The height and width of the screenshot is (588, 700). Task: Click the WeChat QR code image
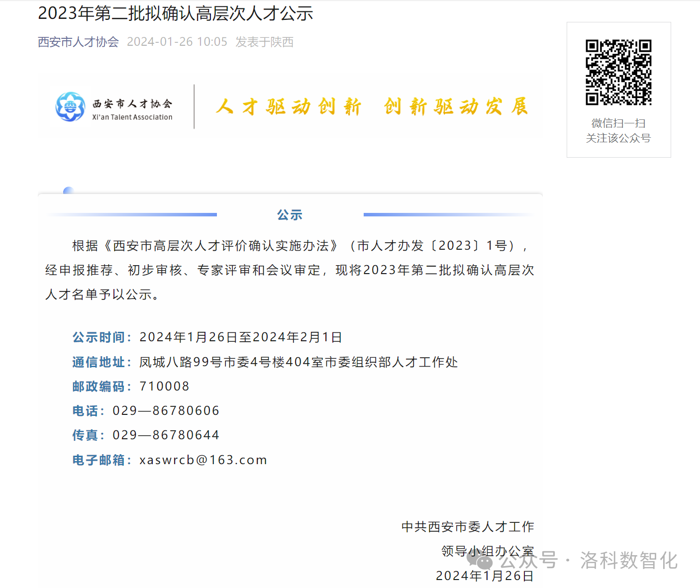point(618,72)
